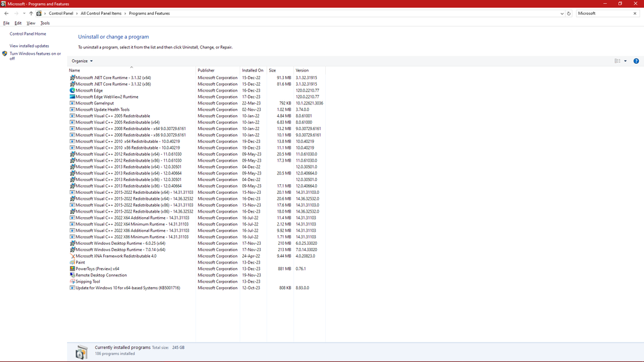Click the .NET Core Runtime 3.1.32 (x64) icon

click(x=72, y=78)
